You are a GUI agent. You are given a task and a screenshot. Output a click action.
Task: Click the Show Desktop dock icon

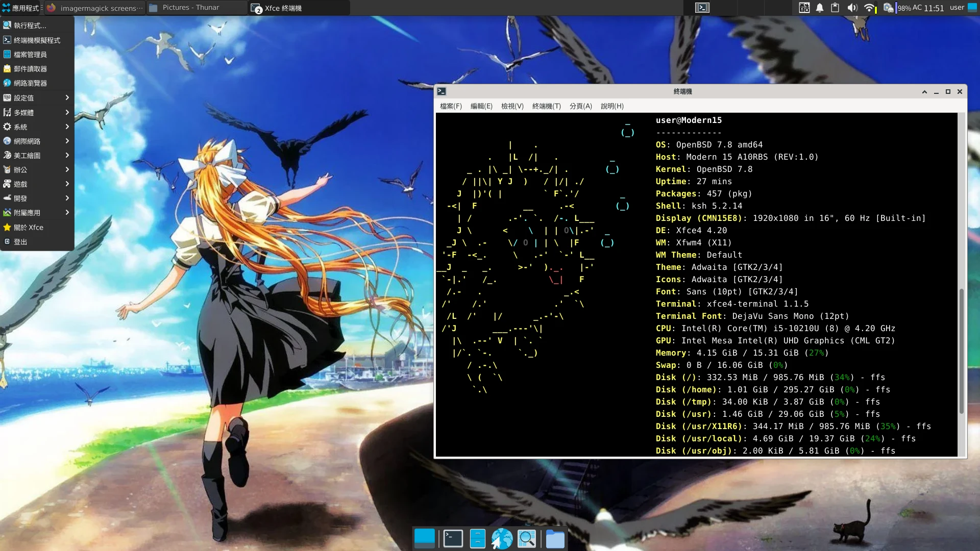point(424,538)
